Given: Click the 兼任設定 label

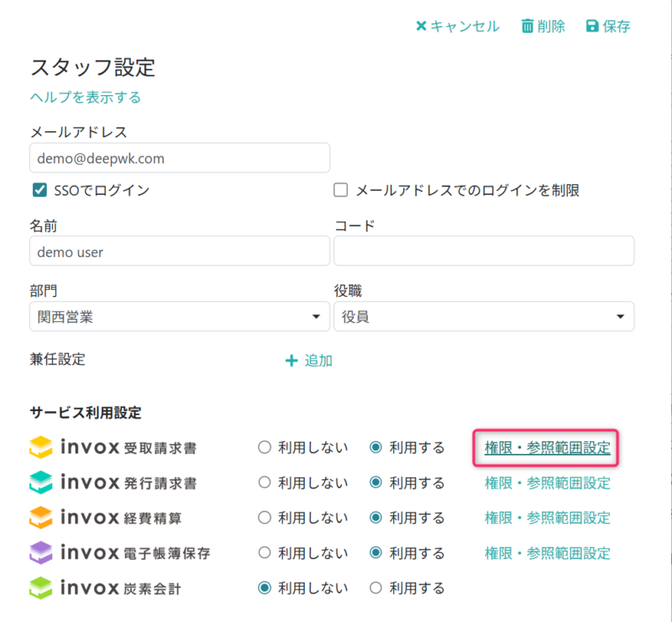Looking at the screenshot, I should (57, 359).
